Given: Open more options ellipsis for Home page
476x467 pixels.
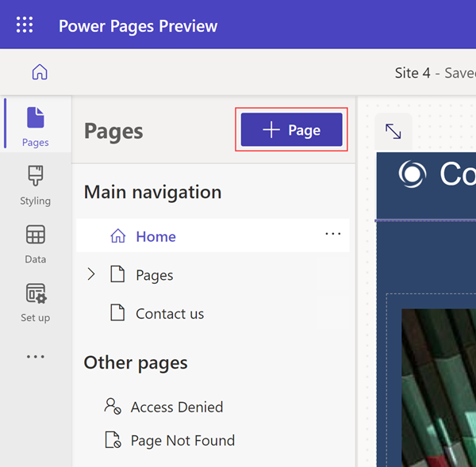Looking at the screenshot, I should [x=332, y=234].
